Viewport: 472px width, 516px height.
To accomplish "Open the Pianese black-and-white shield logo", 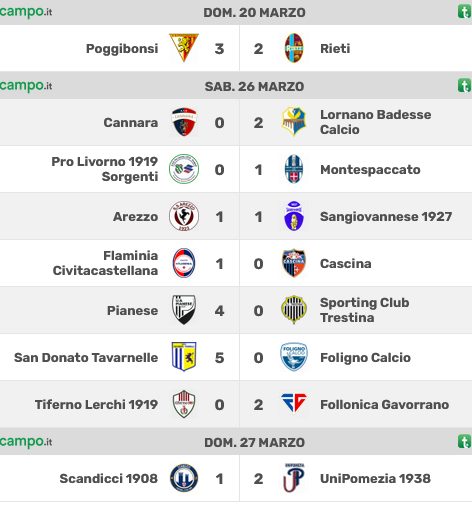I will 184,310.
